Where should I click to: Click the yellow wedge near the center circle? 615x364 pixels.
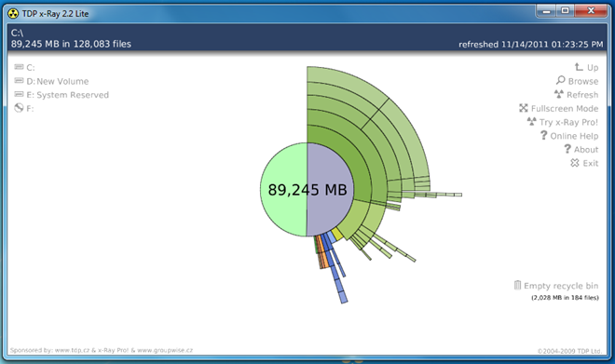[337, 234]
